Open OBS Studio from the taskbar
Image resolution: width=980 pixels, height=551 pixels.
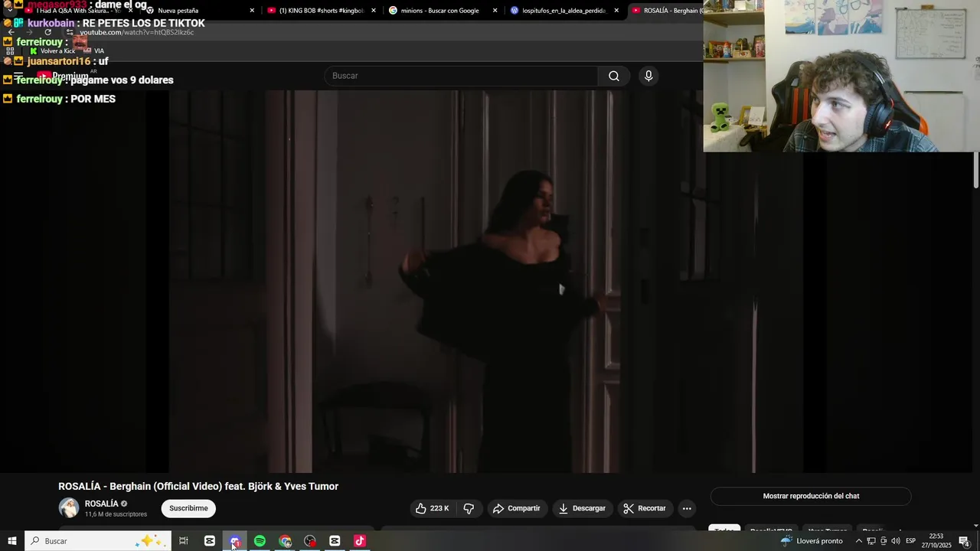pos(310,541)
